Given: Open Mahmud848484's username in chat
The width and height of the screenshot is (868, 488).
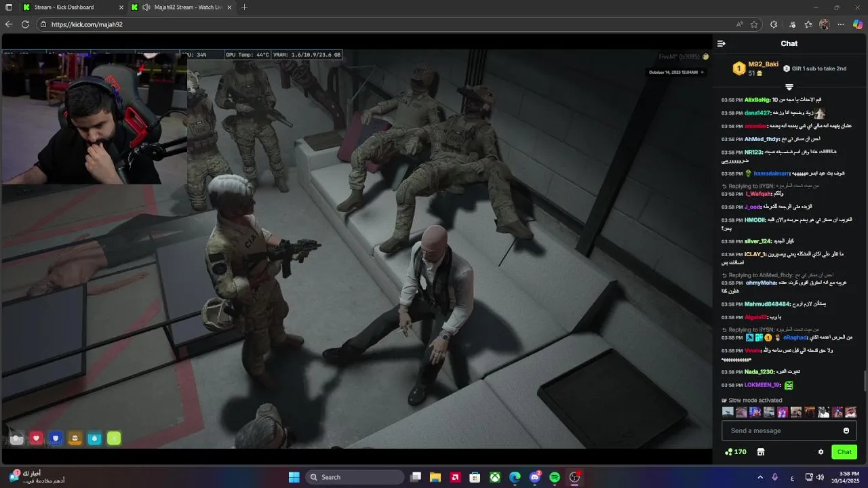Looking at the screenshot, I should [x=768, y=304].
